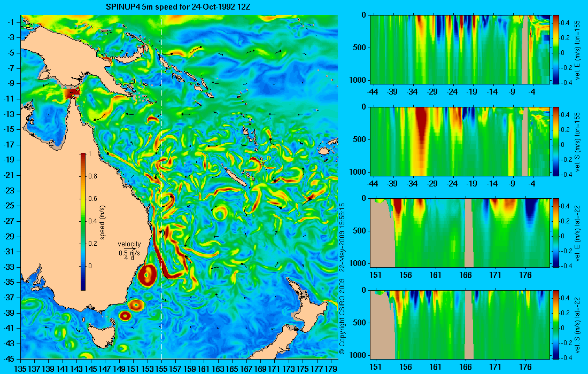Click longitude tick '145' on the map axis

[91, 369]
